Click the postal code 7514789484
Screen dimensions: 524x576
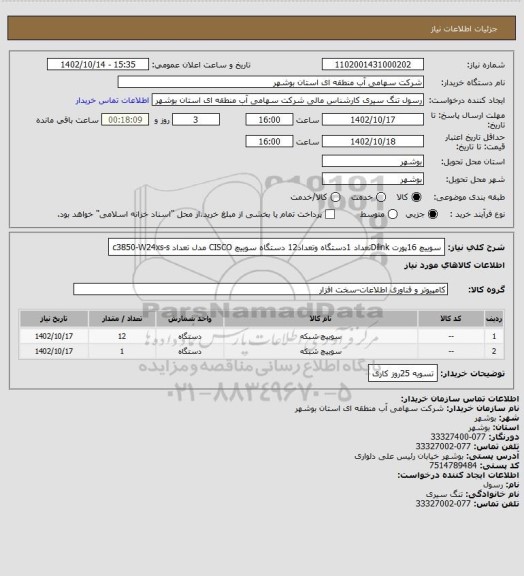tap(453, 465)
